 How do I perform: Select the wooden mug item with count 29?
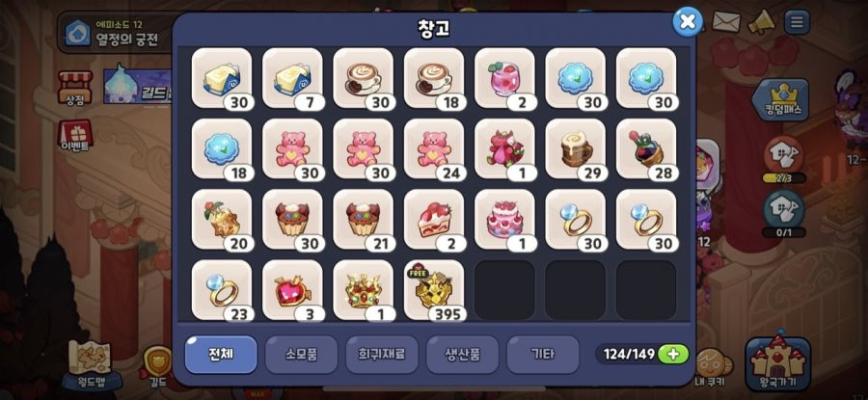[575, 148]
